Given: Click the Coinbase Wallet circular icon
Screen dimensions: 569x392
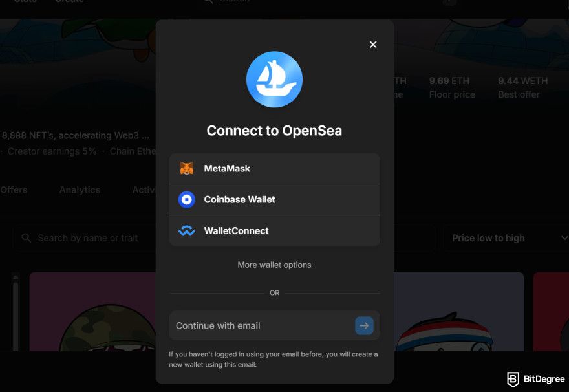Looking at the screenshot, I should [187, 200].
